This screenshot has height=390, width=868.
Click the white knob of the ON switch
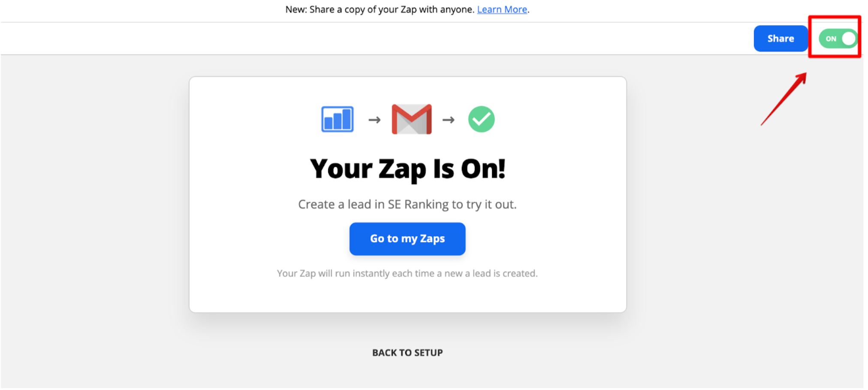point(849,39)
